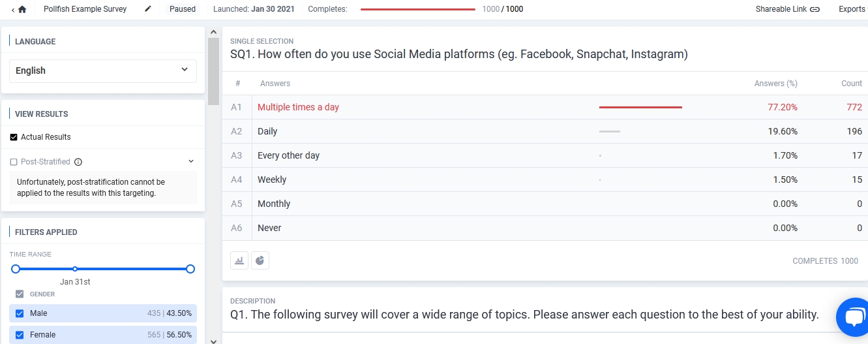Open the Exports menu
The image size is (868, 344).
[852, 9]
